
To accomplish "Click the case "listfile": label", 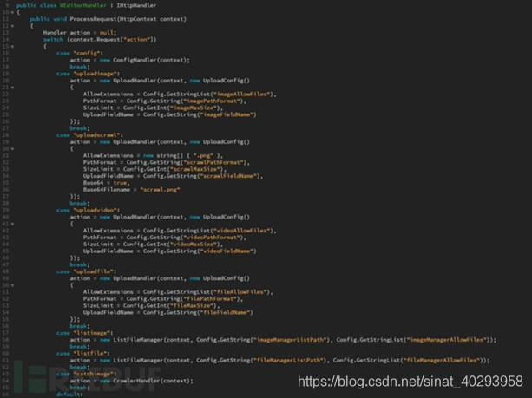I will (83, 353).
